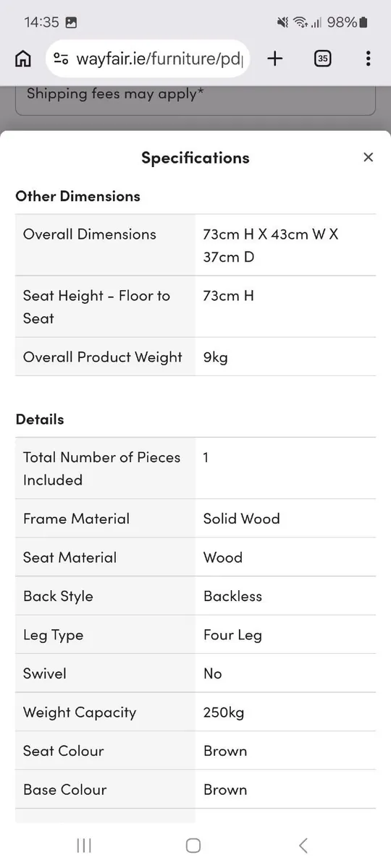The width and height of the screenshot is (391, 868).
Task: Open Chrome's three-dot overflow menu
Action: coord(369,59)
